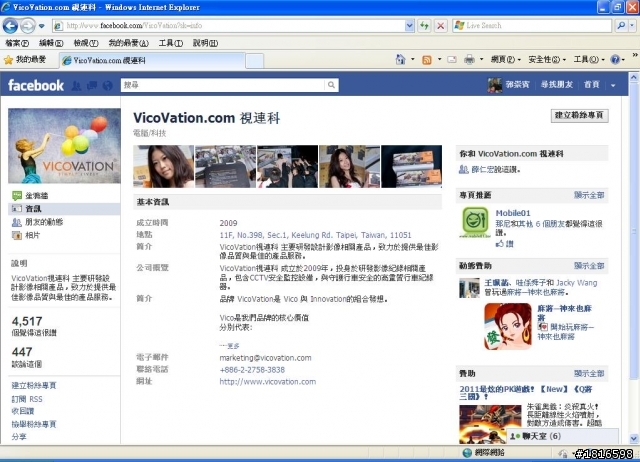Click the Print icon in toolbar

(x=469, y=60)
